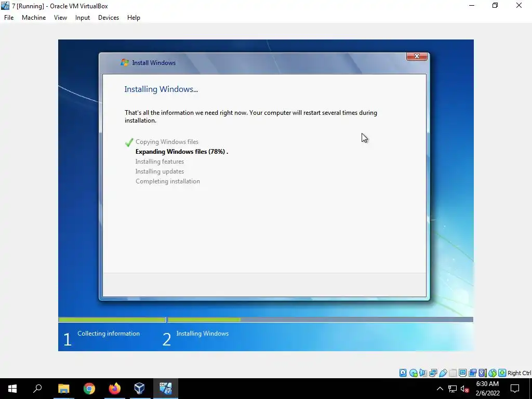
Task: Close the Install Windows dialog
Action: pos(417,56)
